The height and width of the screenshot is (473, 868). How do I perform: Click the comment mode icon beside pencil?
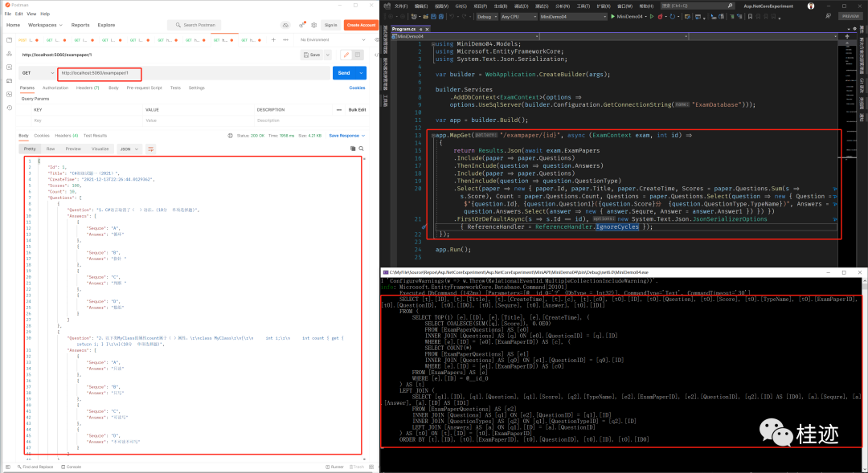[x=358, y=55]
